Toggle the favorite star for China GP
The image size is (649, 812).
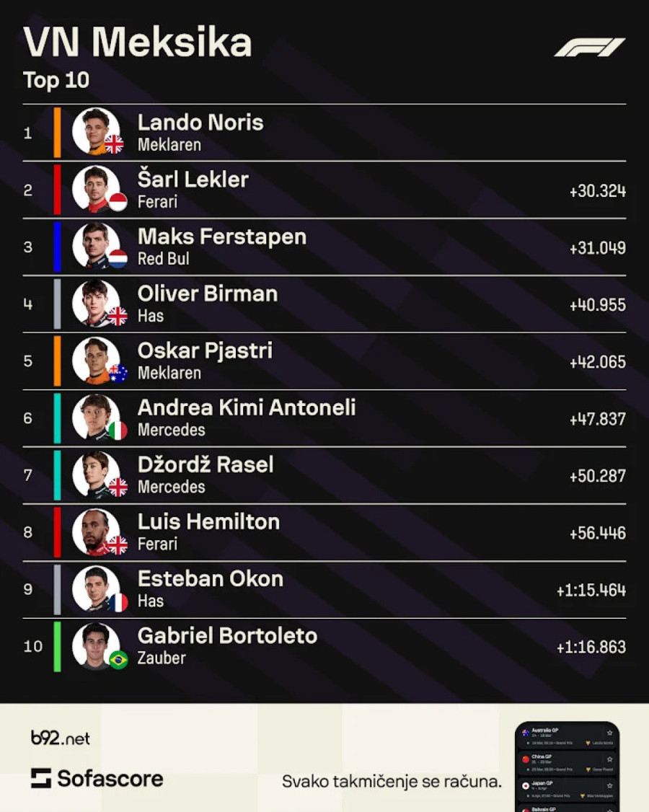click(609, 759)
